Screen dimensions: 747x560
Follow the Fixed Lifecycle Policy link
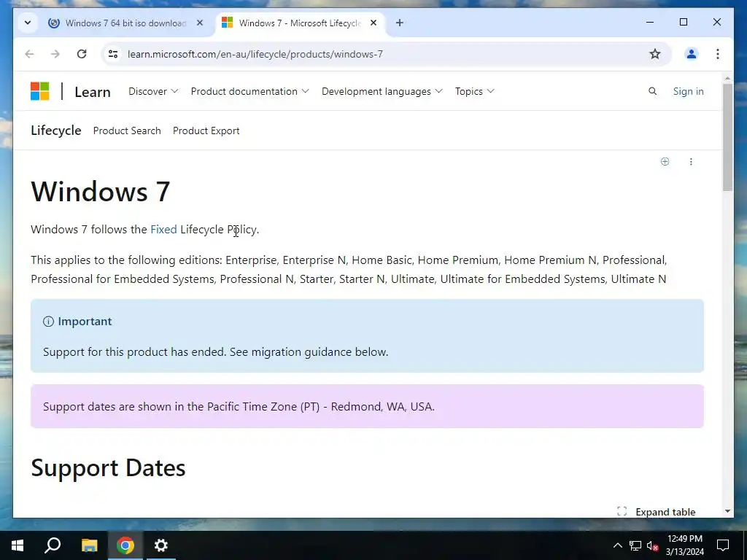pyautogui.click(x=163, y=229)
